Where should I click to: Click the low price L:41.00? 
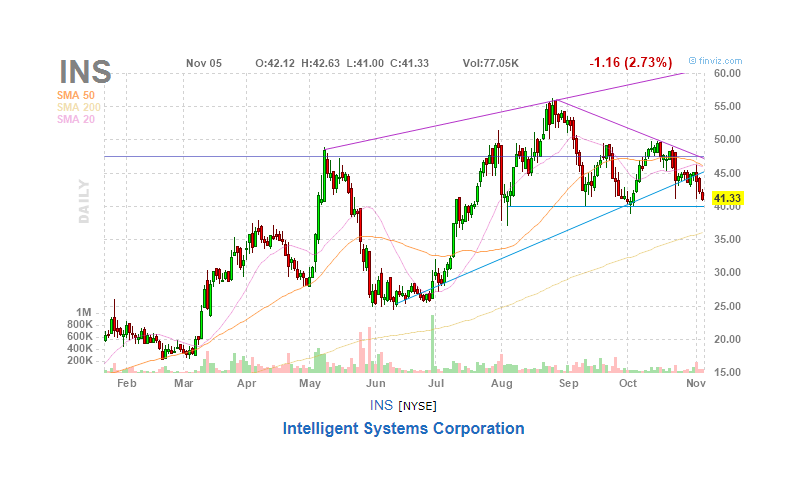pyautogui.click(x=365, y=63)
